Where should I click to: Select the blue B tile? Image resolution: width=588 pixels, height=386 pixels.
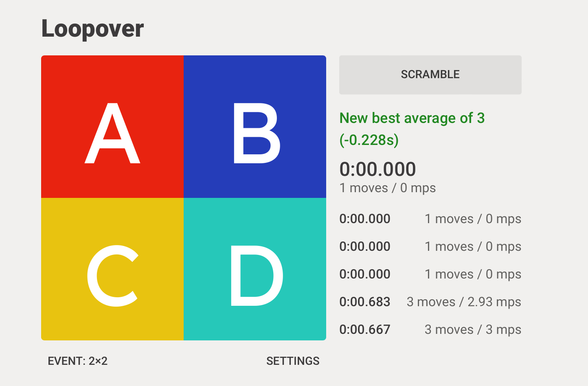click(255, 127)
